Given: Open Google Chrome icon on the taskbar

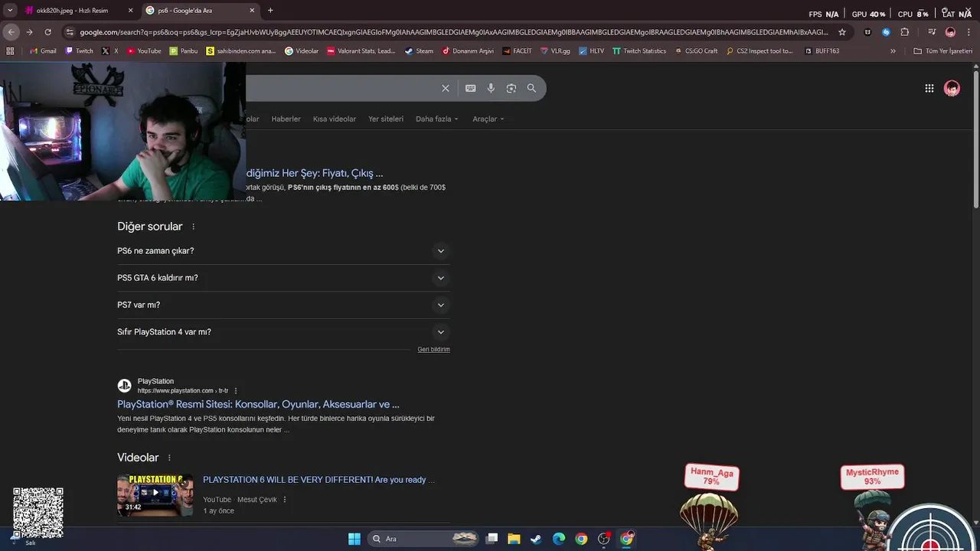Looking at the screenshot, I should [581, 539].
